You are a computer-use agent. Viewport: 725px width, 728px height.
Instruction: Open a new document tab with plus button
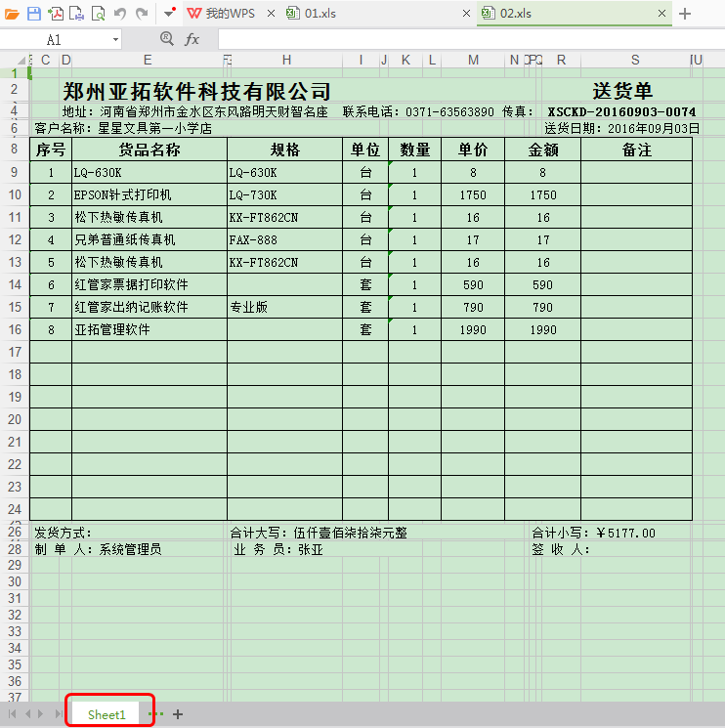[685, 14]
